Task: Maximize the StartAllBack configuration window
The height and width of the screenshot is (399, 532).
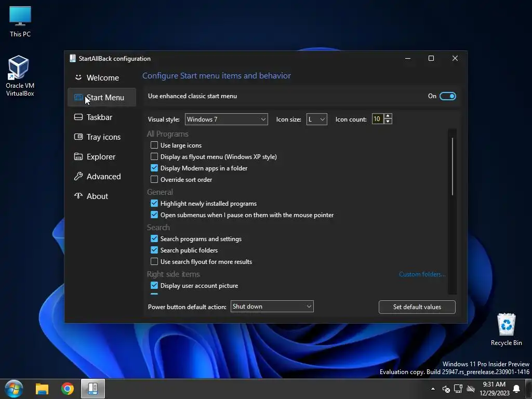Action: point(431,58)
